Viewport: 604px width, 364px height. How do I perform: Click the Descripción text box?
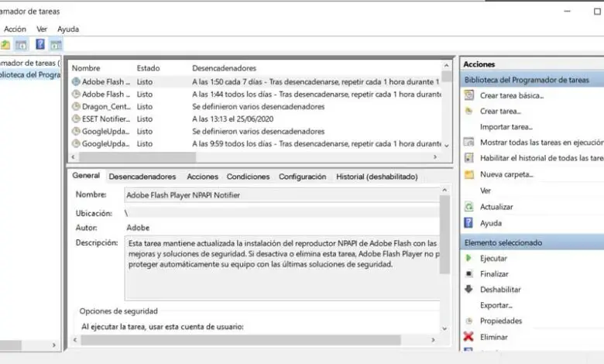(282, 268)
